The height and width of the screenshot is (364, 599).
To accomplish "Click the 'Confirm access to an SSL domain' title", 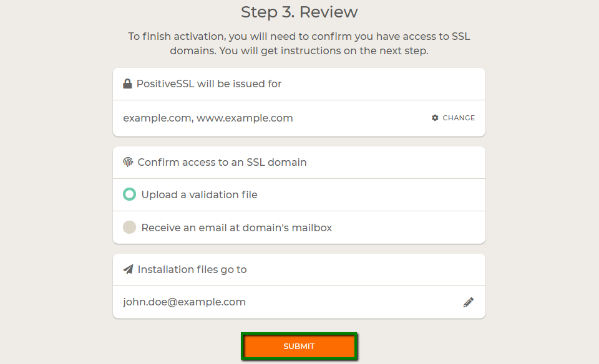I will tap(222, 162).
